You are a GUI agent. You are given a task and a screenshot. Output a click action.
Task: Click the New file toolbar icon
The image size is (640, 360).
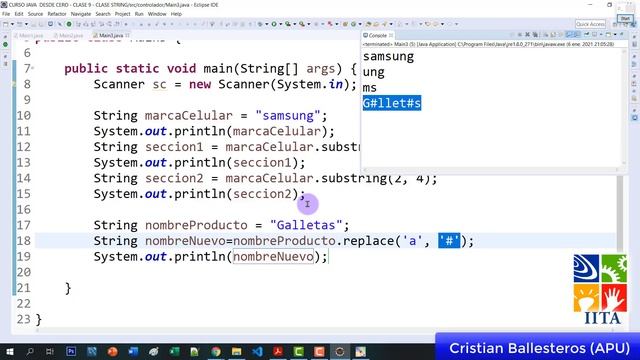click(x=6, y=24)
